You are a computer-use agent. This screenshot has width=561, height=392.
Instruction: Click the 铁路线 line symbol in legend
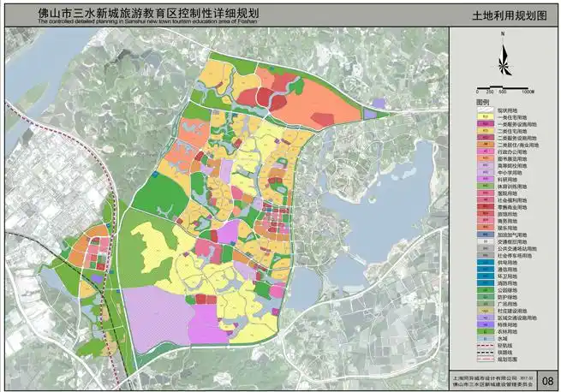pos(484,353)
